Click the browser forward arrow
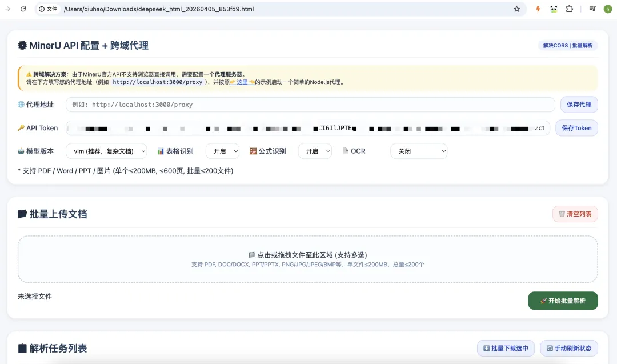This screenshot has width=617, height=364. click(x=7, y=9)
